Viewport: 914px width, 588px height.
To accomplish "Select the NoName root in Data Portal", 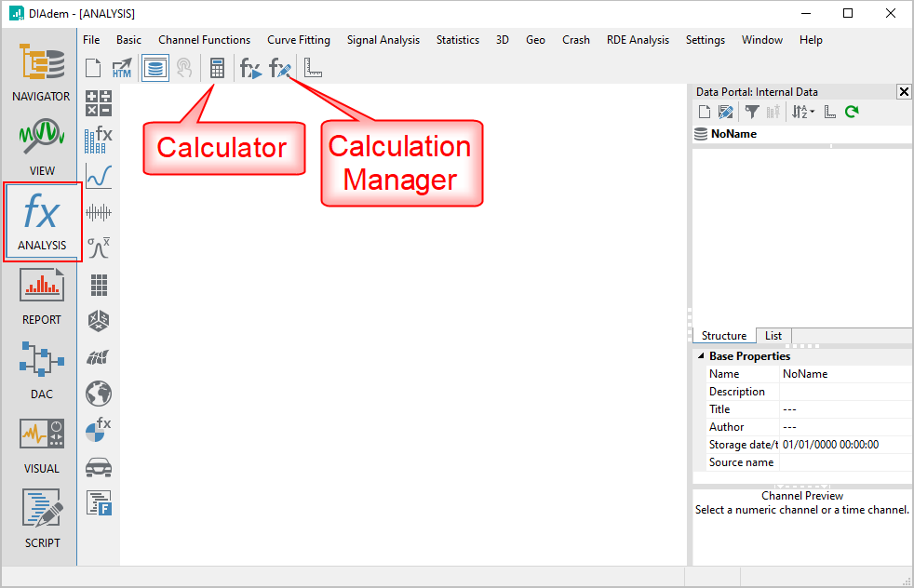I will [x=733, y=134].
